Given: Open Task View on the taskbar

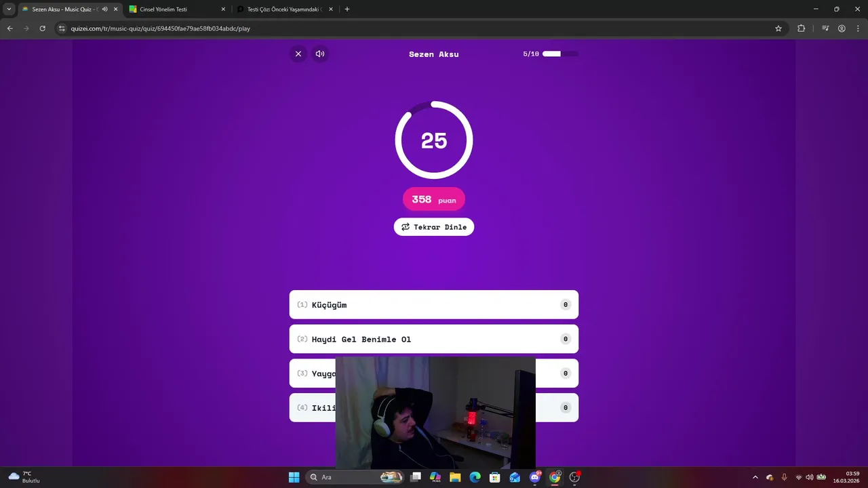Looking at the screenshot, I should point(416,477).
